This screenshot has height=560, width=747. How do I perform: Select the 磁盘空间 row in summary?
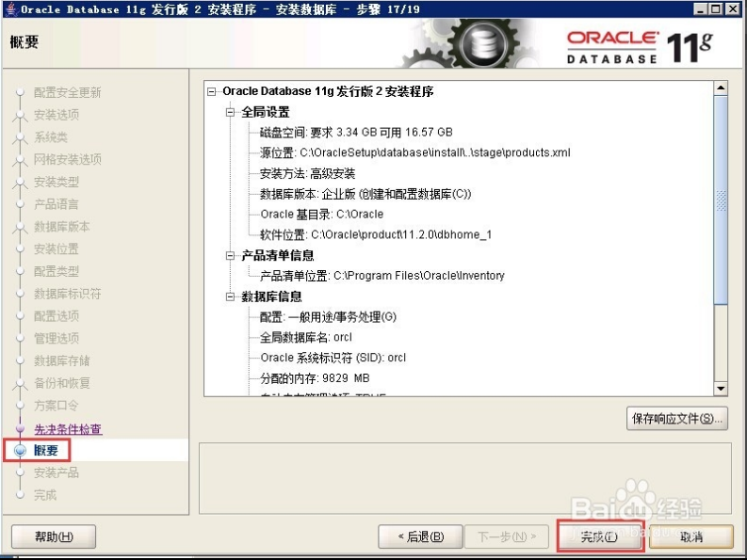point(356,133)
